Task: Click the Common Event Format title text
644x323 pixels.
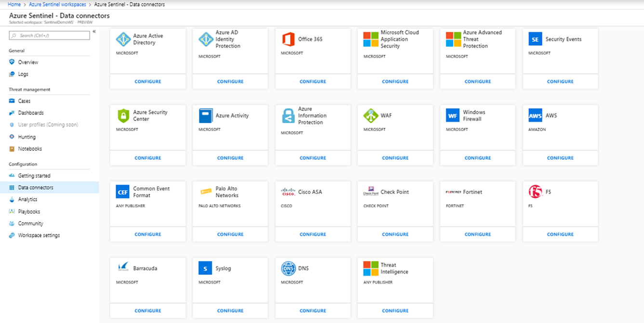Action: coord(151,192)
